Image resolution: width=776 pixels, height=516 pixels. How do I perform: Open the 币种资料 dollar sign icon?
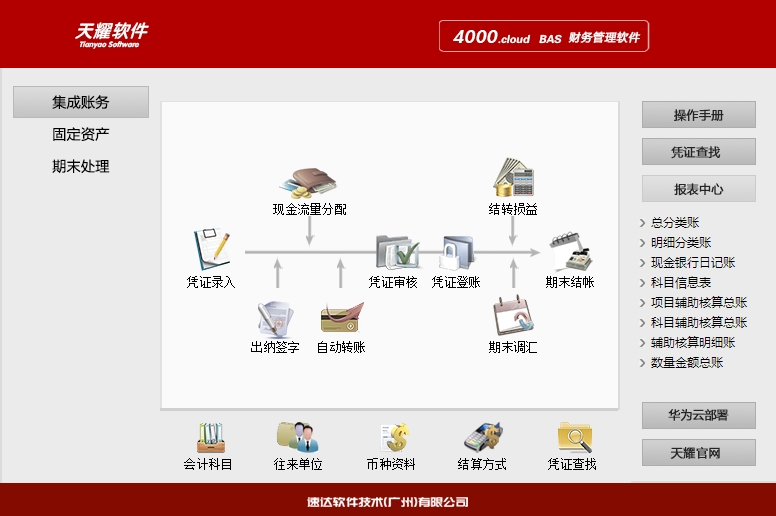tap(394, 437)
